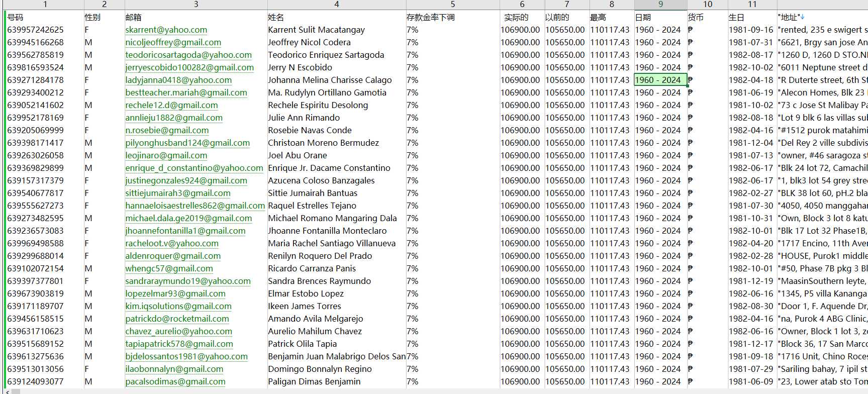Open the kim.iqsolutions@gmail.com email link
This screenshot has height=394, width=868.
[x=178, y=307]
